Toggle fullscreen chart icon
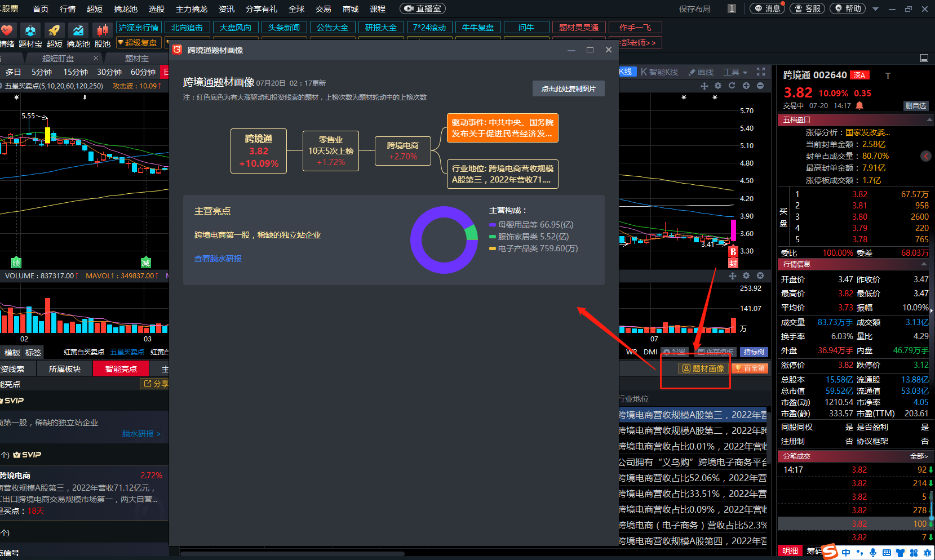This screenshot has width=935, height=560. click(x=761, y=72)
